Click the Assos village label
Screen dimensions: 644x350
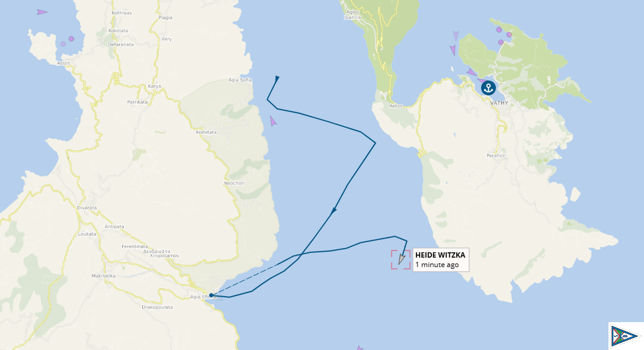63,63
